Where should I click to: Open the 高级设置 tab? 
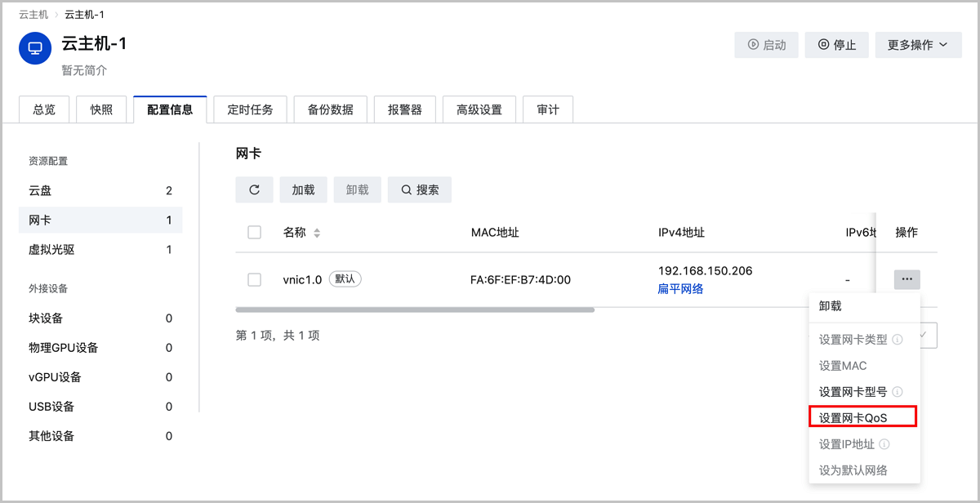pyautogui.click(x=479, y=109)
